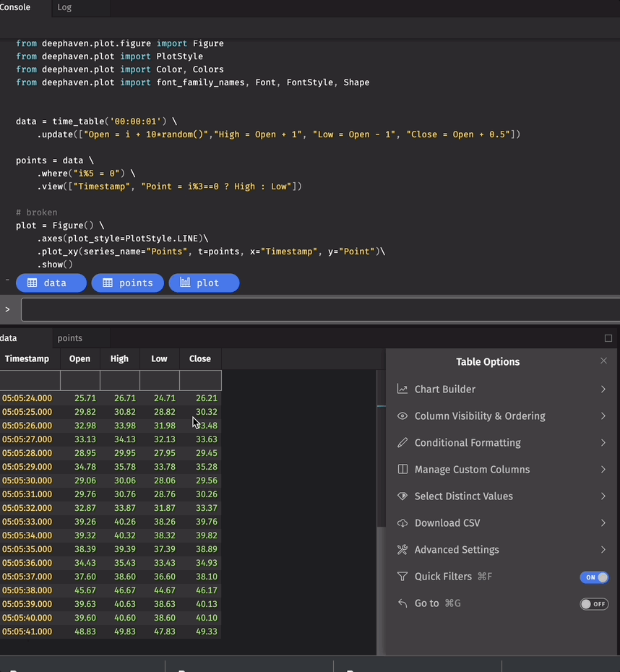
Task: Select Open value 29.82
Action: [x=80, y=412]
